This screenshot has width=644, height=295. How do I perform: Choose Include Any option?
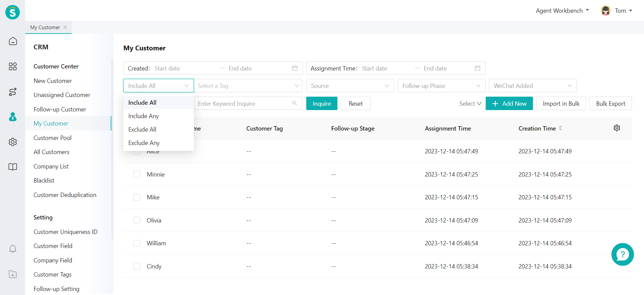point(159,116)
